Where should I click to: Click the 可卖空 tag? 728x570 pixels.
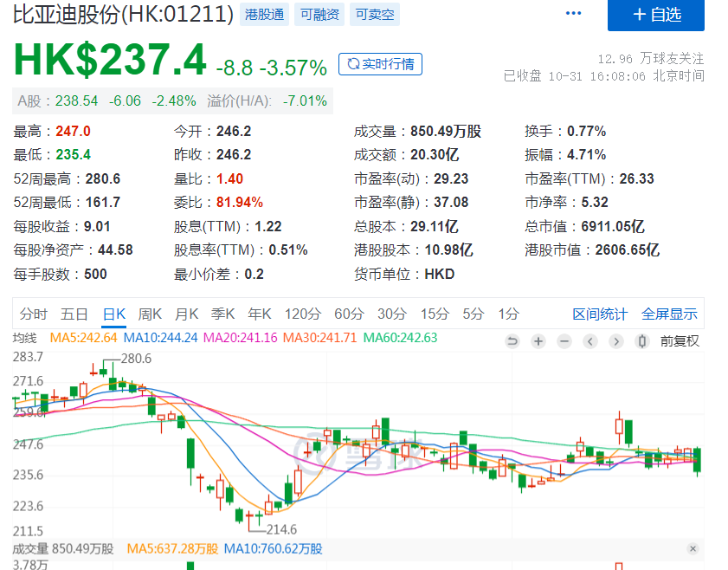coord(375,15)
